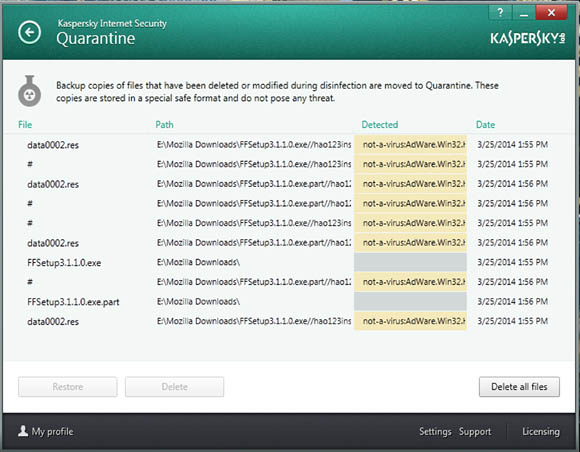Select the bottom-most data0002.res entry
580x452 pixels.
(53, 321)
